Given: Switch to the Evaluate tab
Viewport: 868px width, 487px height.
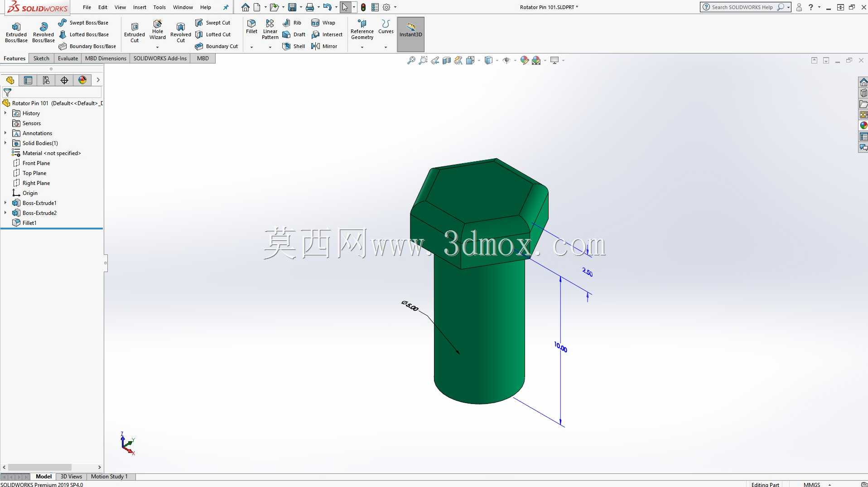Looking at the screenshot, I should [68, 58].
